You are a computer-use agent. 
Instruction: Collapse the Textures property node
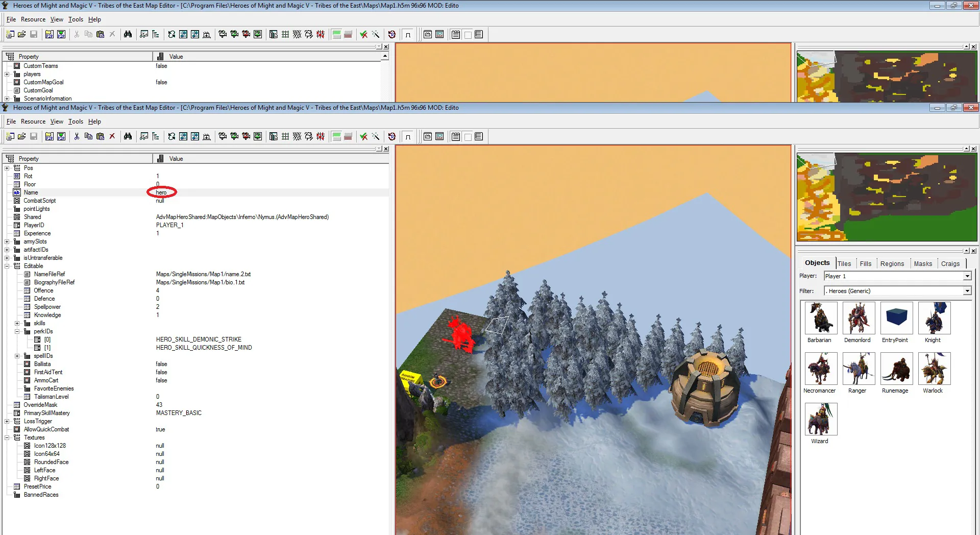[x=7, y=437]
